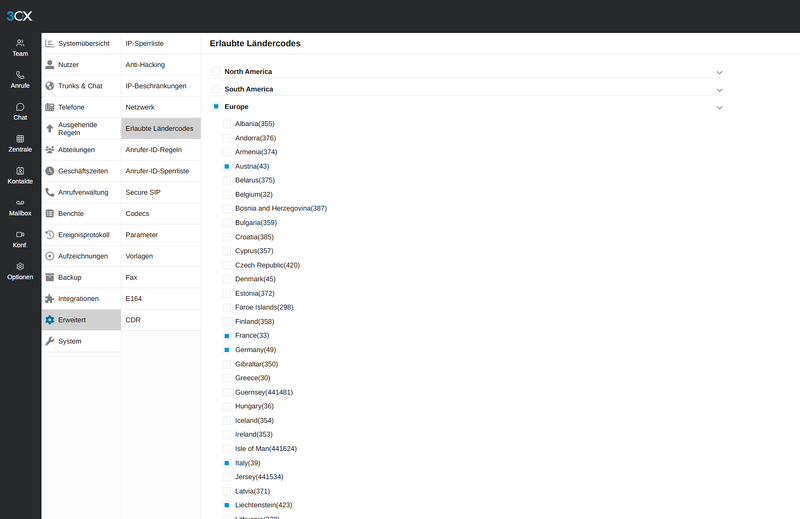Click the Isle of Man(441624) label
800x519 pixels.
click(266, 449)
